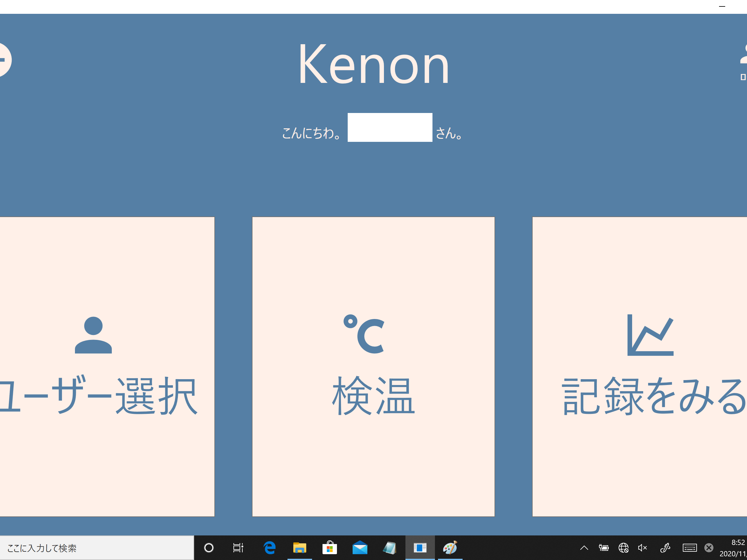Click the white user name field
The height and width of the screenshot is (560, 747).
(x=390, y=127)
